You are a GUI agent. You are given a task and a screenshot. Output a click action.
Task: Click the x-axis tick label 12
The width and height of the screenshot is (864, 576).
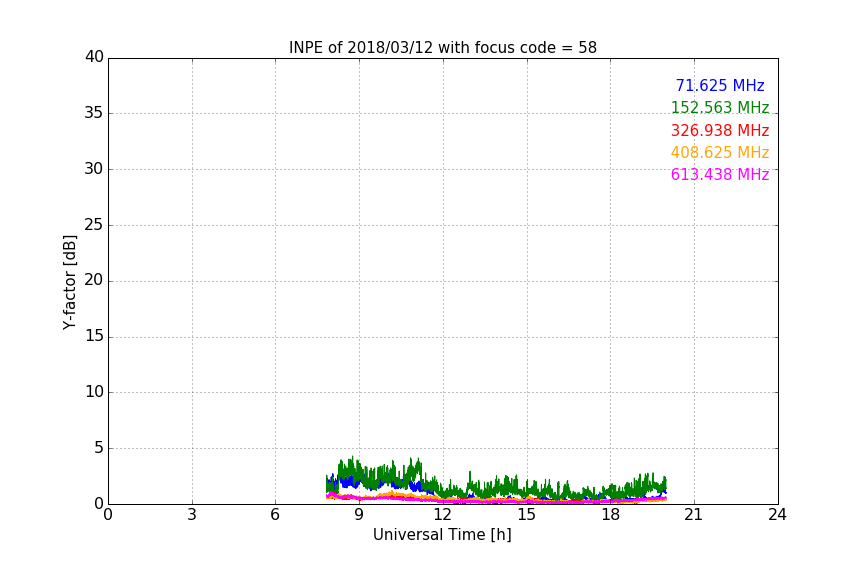point(442,515)
